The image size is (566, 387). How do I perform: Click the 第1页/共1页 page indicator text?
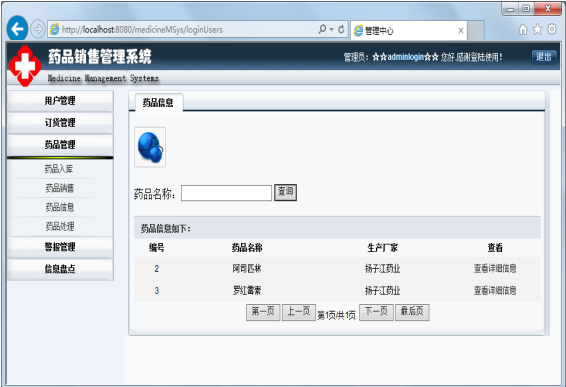point(337,316)
